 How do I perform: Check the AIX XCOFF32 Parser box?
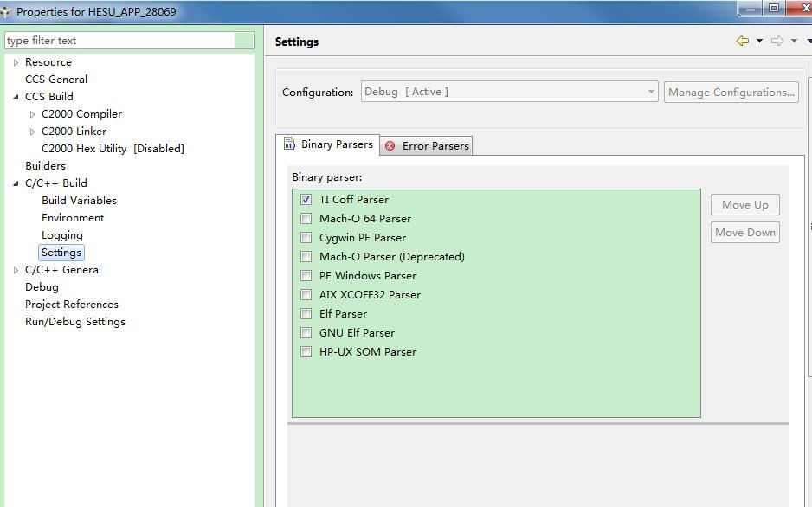coord(306,295)
